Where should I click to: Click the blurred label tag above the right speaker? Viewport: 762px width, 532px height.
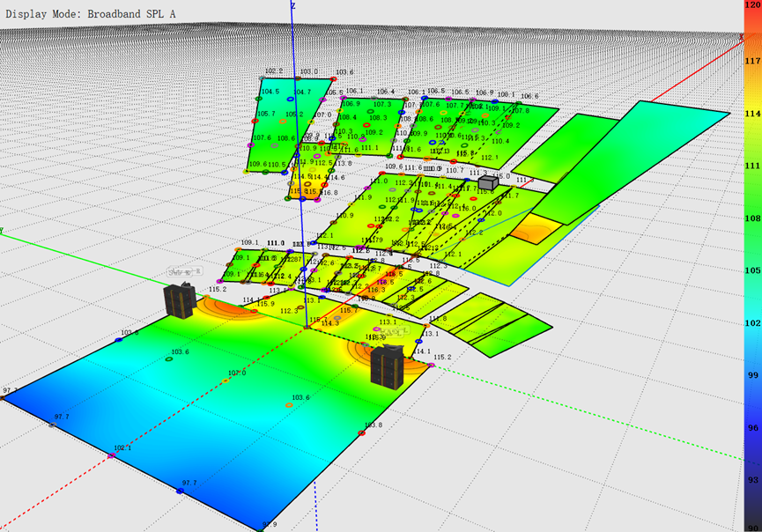pyautogui.click(x=394, y=332)
